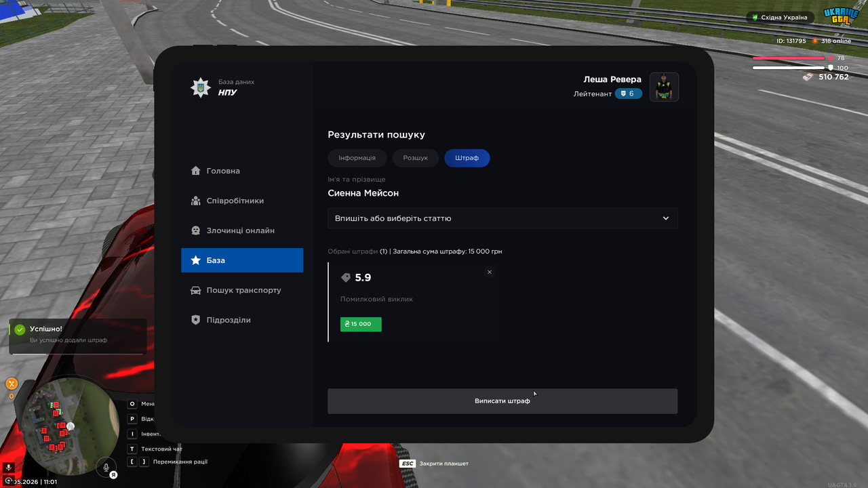Click the ID: 131795 text

[791, 41]
